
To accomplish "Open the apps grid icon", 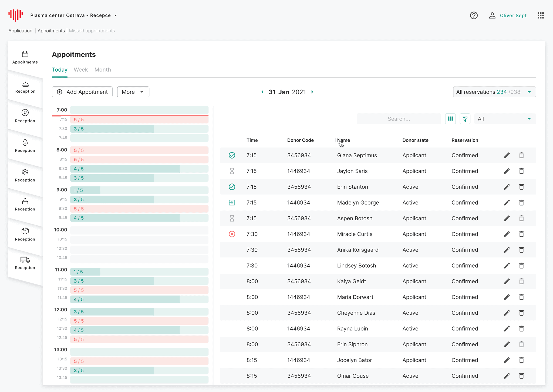I will click(540, 15).
